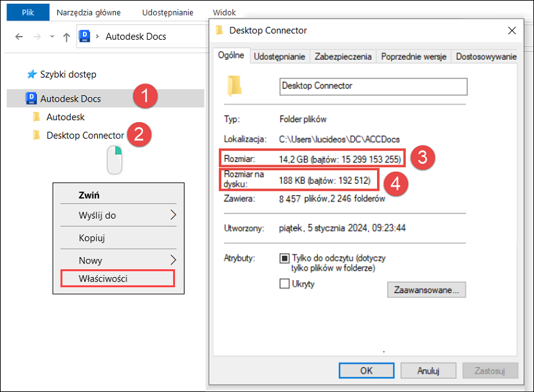Image resolution: width=534 pixels, height=392 pixels.
Task: Switch to the Dostosowywanie tab
Action: tap(486, 57)
